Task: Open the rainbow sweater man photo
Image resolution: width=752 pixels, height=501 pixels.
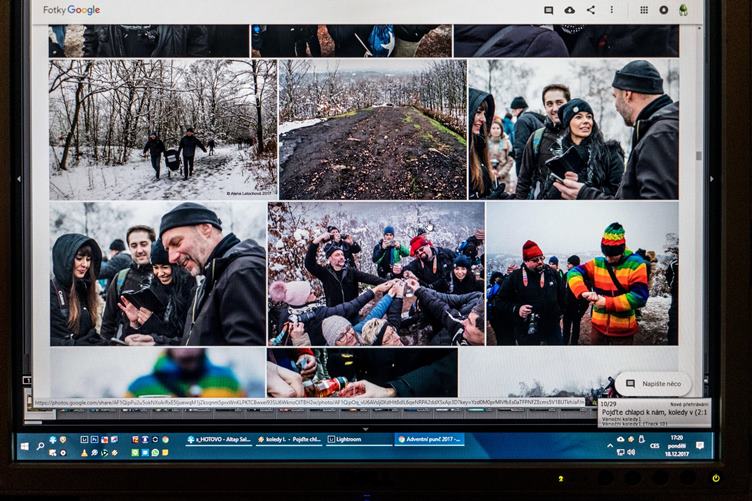Action: 582,273
